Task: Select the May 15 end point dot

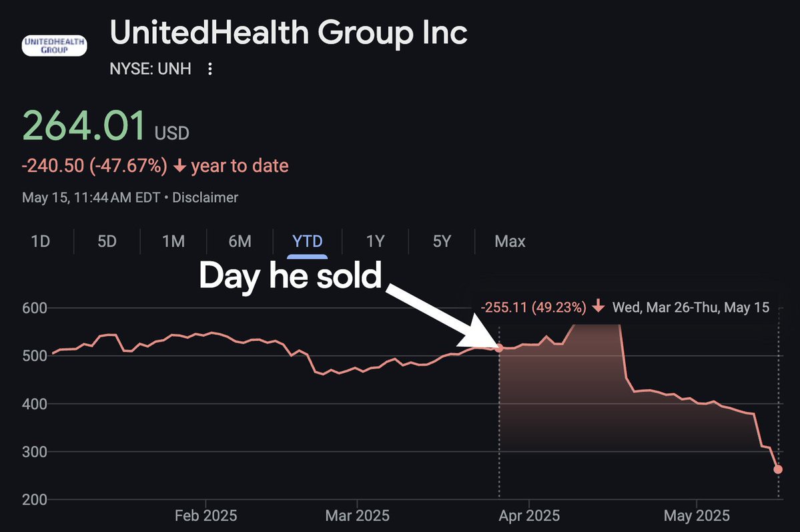Action: coord(778,469)
